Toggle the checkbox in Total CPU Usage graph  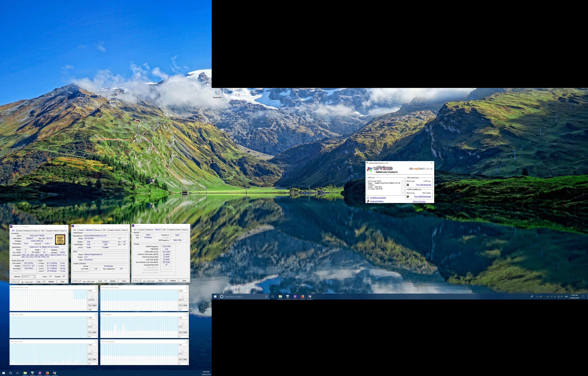point(92,324)
